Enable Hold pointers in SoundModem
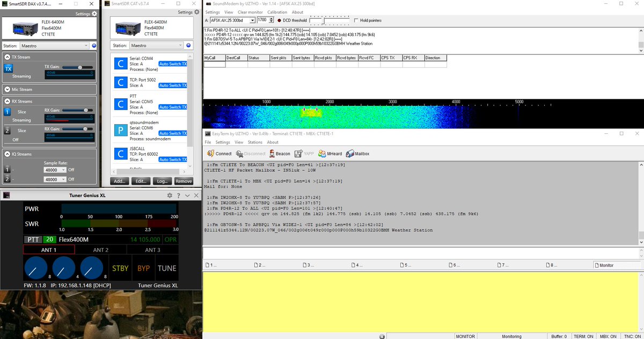644x339 pixels. 355,20
